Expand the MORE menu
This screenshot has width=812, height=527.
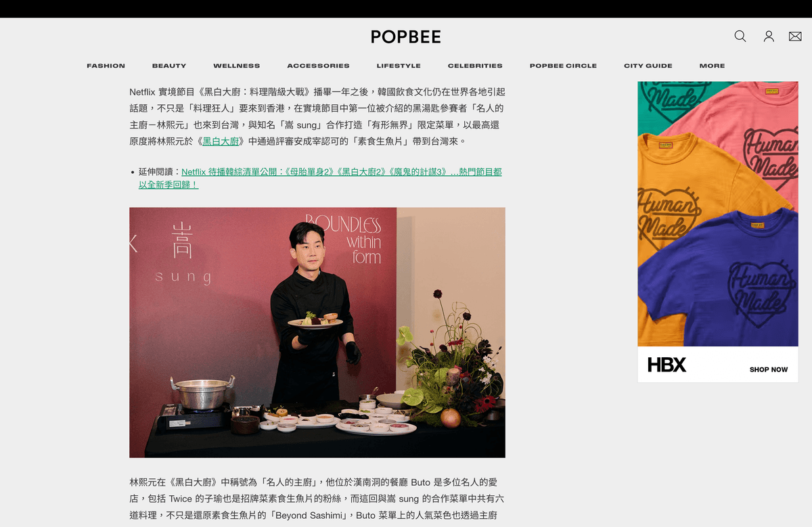[712, 66]
